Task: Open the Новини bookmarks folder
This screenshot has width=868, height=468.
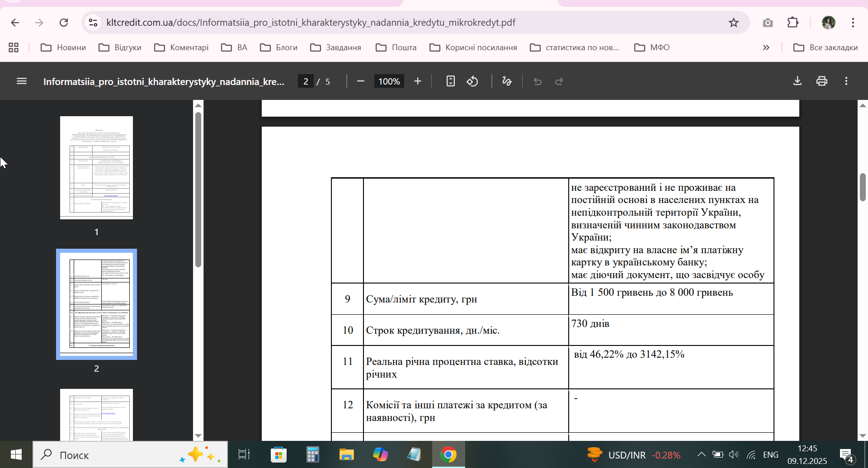Action: point(63,47)
